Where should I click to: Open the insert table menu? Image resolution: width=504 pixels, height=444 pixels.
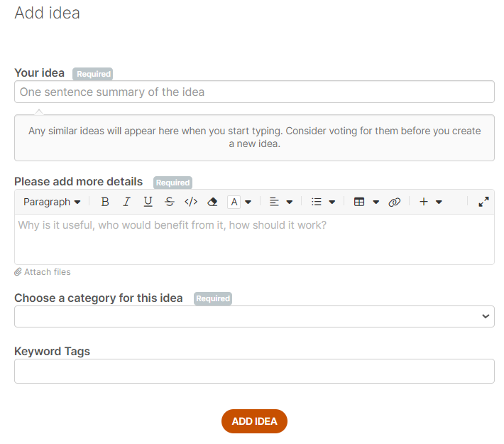366,202
